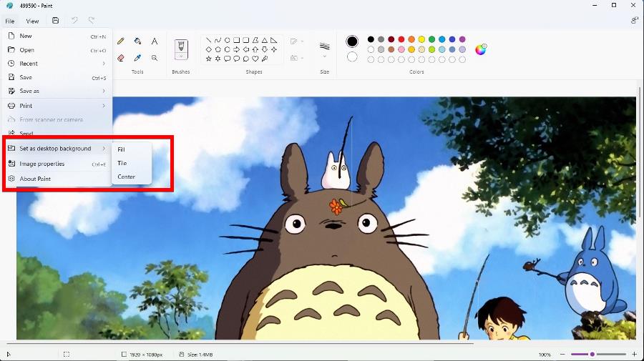The height and width of the screenshot is (361, 644).
Task: Open the shape fill dropdown
Action: point(296,58)
